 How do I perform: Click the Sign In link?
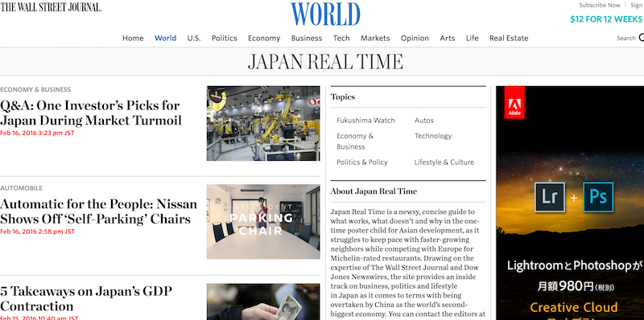point(637,6)
